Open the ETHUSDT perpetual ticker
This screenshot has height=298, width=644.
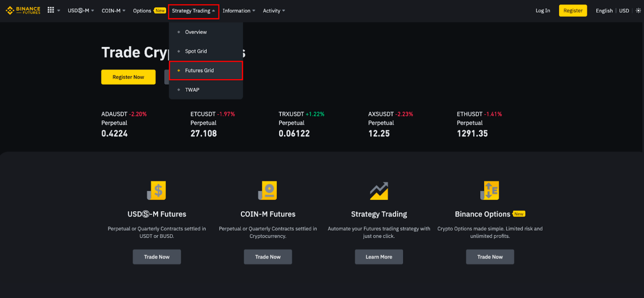(479, 124)
